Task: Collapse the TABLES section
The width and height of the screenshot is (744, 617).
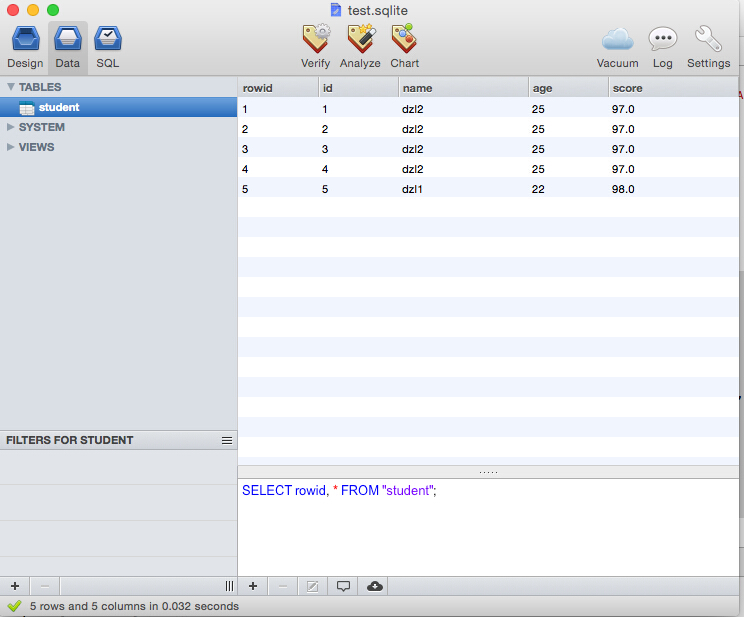Action: tap(10, 87)
